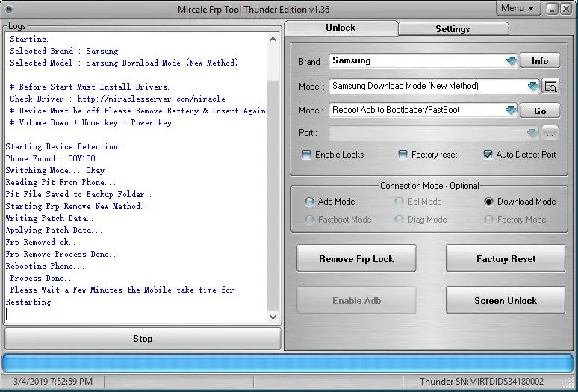Image resolution: width=578 pixels, height=392 pixels.
Task: Expand the Model dropdown arrow
Action: [533, 86]
